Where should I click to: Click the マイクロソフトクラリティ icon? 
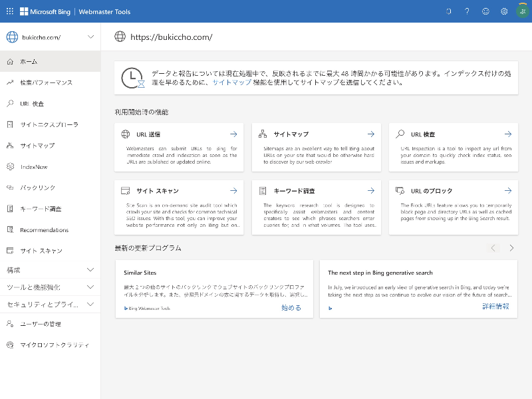tap(10, 344)
